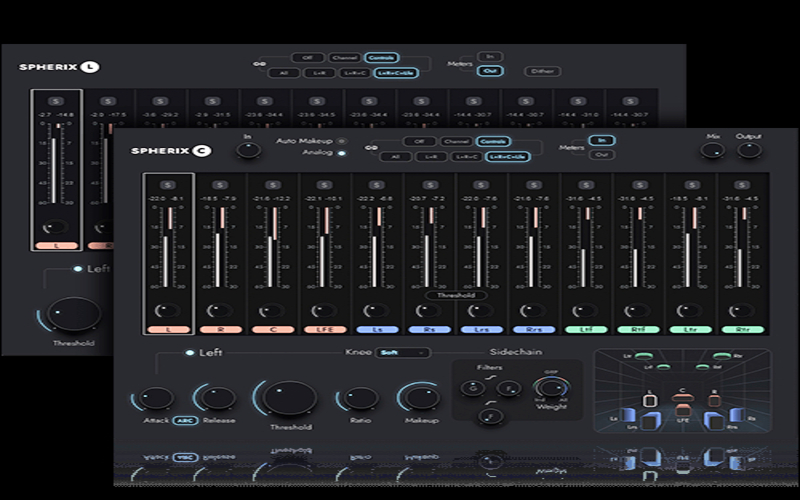Click the Attack knob
Viewport: 800px width, 500px height.
(x=155, y=397)
